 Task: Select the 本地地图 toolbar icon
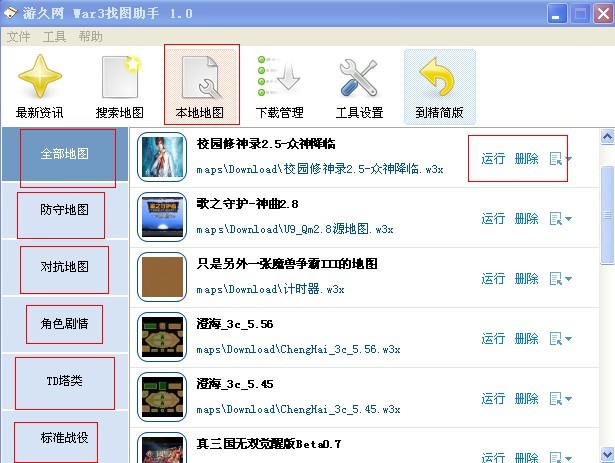pos(201,77)
